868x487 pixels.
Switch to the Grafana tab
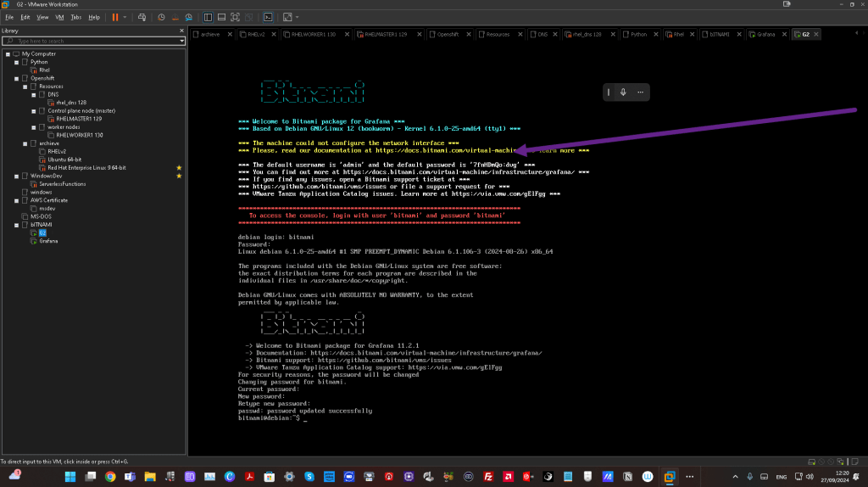pyautogui.click(x=765, y=34)
